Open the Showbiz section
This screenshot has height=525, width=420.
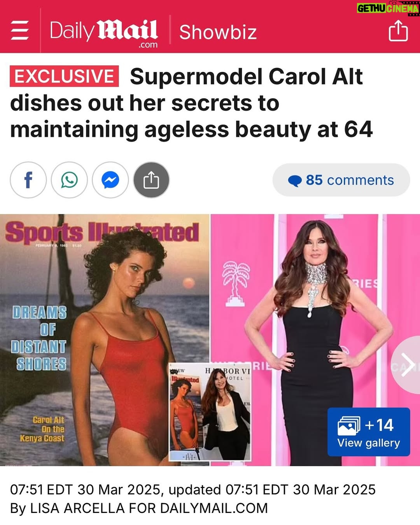[x=218, y=32]
